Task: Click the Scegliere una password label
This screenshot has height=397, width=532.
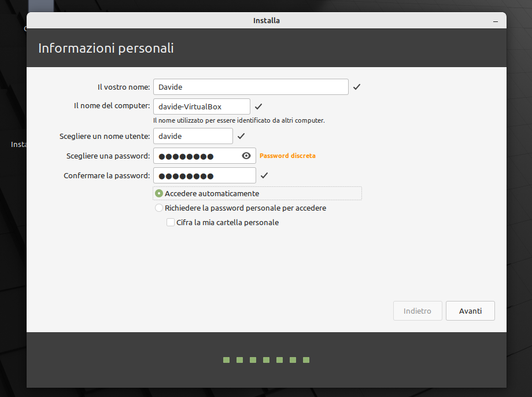Action: click(x=108, y=156)
